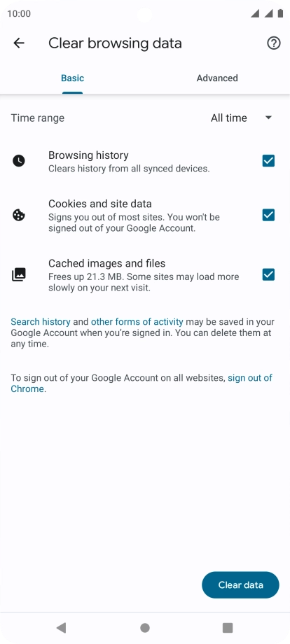Viewport: 290px width, 644px height.
Task: Tap the cached images gallery icon
Action: tap(18, 275)
